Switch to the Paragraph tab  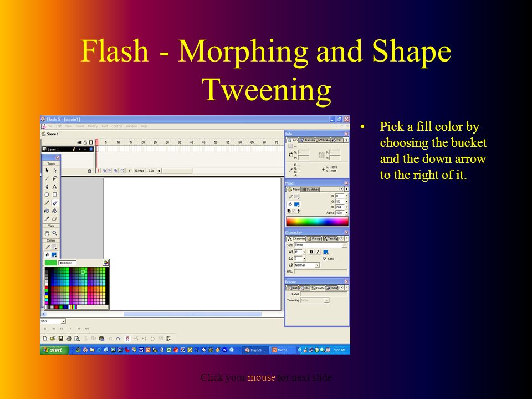(x=314, y=238)
